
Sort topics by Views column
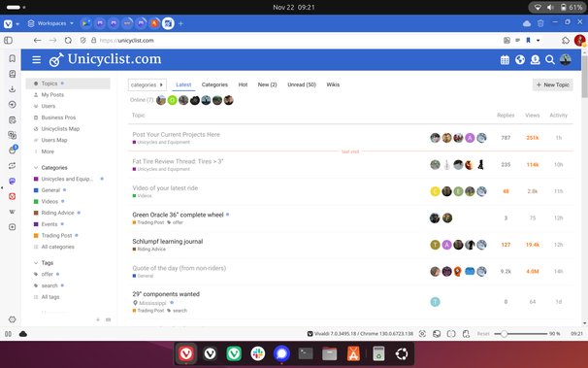532,116
